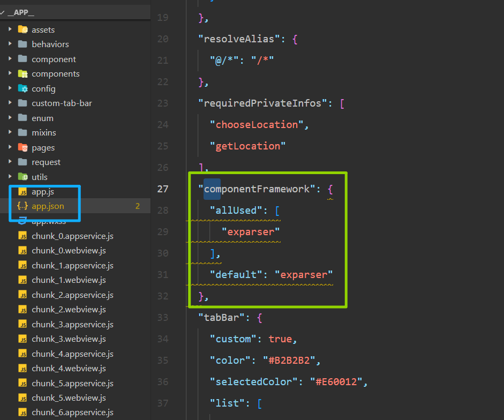Expand the assets folder arrow
The image size is (504, 420).
point(10,29)
